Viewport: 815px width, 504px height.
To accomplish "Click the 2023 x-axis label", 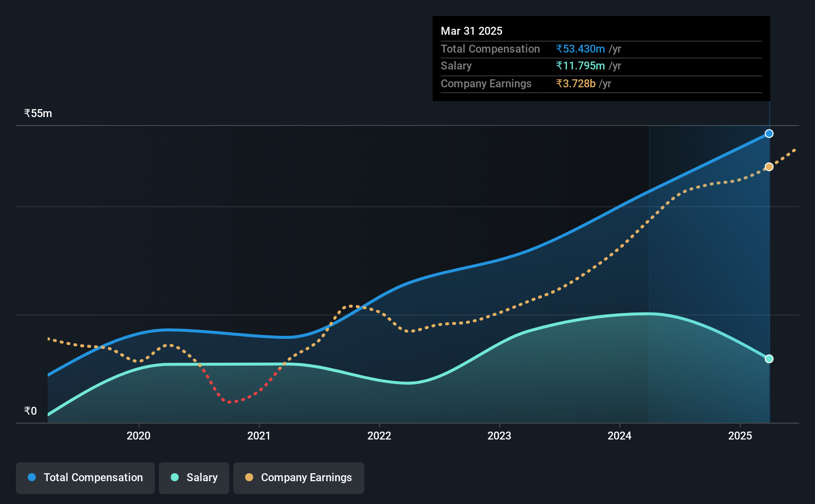I will 499,436.
